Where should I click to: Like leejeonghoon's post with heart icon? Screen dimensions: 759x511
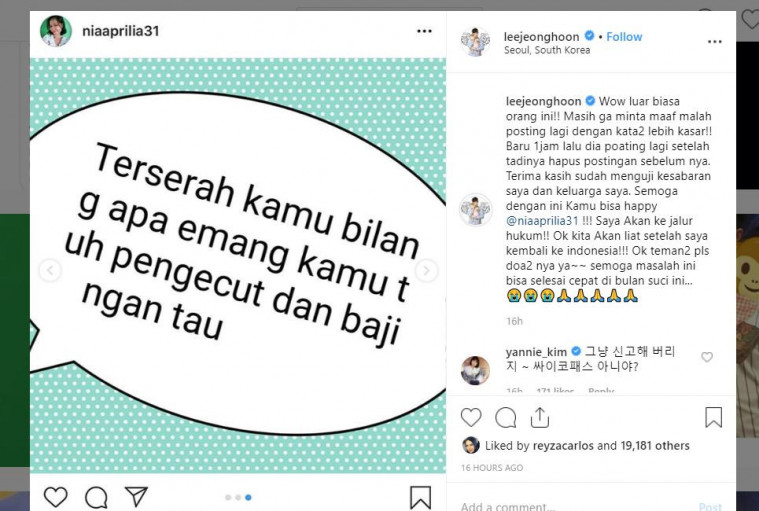(x=471, y=417)
